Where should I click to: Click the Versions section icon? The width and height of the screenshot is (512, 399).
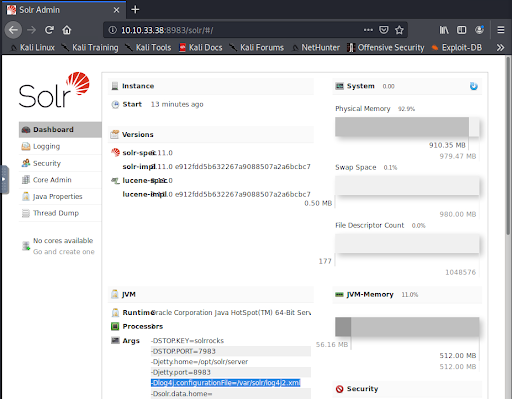[x=115, y=134]
